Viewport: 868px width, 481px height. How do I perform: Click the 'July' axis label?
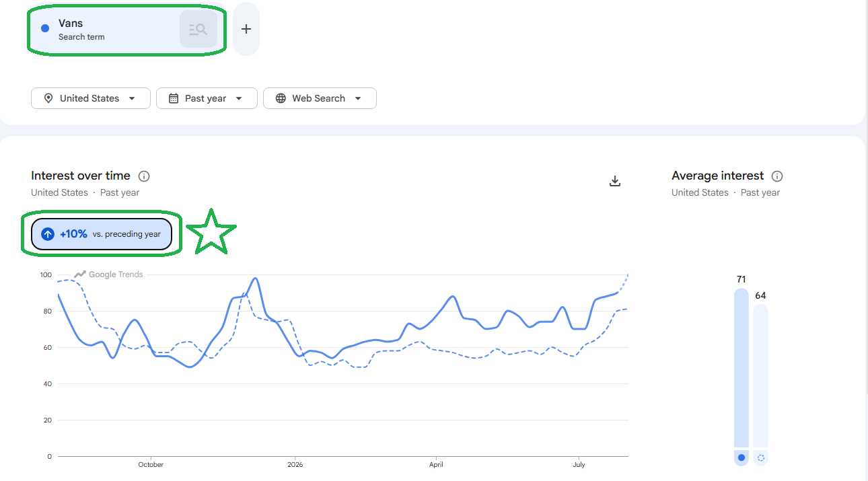coord(579,464)
